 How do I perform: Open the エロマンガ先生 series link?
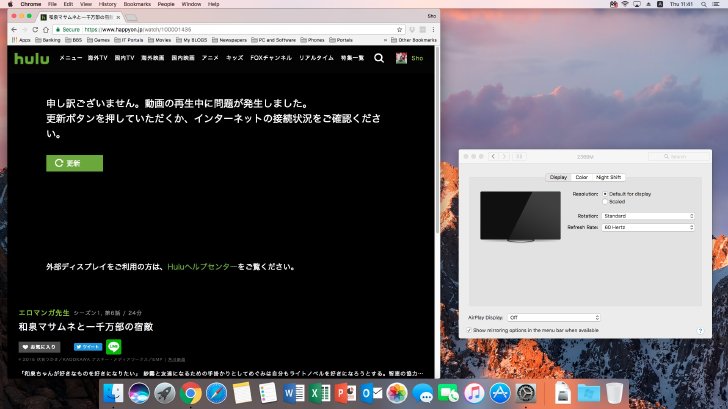[44, 312]
